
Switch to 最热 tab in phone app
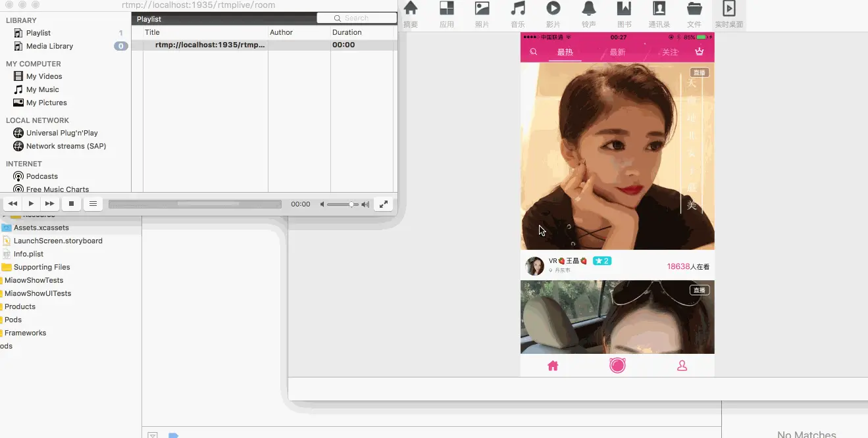coord(565,53)
